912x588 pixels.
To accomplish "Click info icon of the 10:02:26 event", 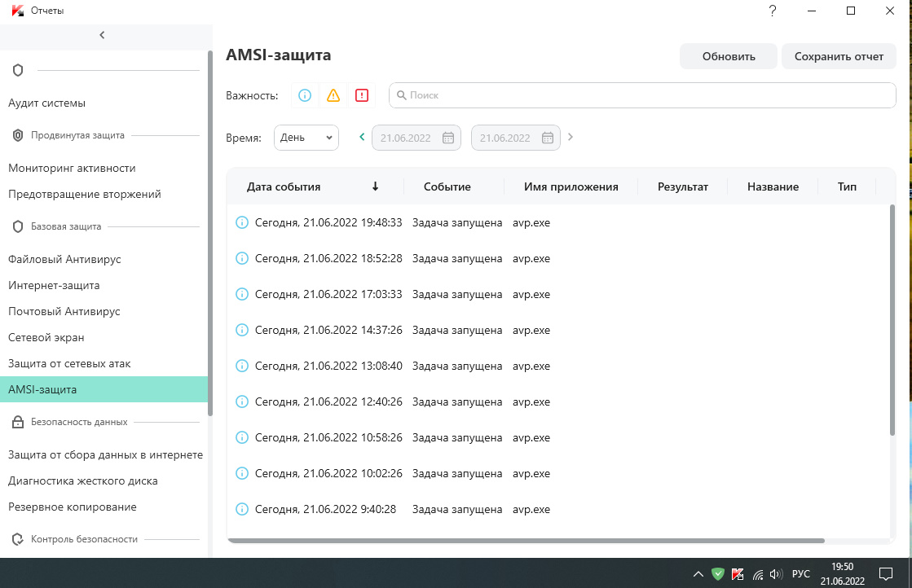I will pyautogui.click(x=242, y=473).
